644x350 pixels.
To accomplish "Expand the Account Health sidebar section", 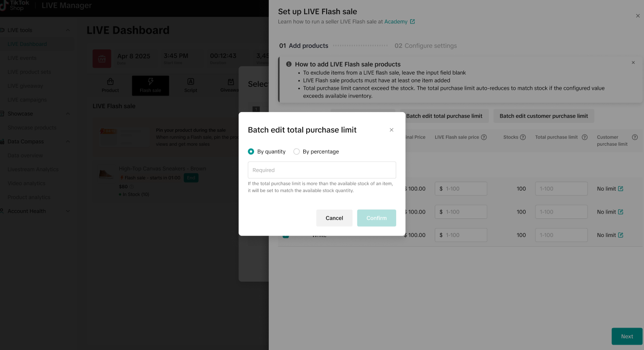I will [68, 211].
